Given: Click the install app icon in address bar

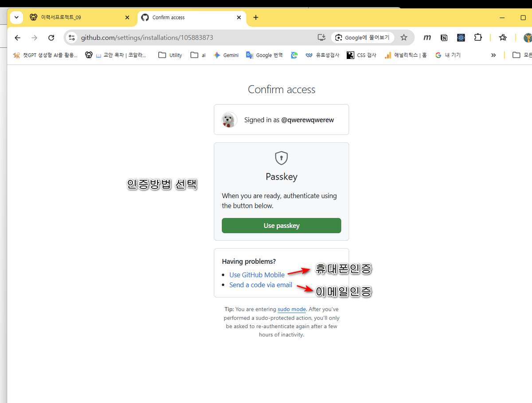Looking at the screenshot, I should [322, 38].
